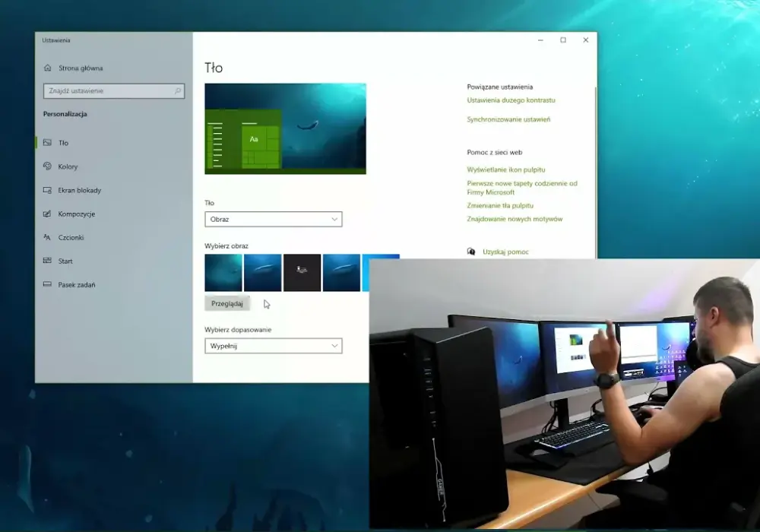Click the Tło picture icon in sidebar

47,142
